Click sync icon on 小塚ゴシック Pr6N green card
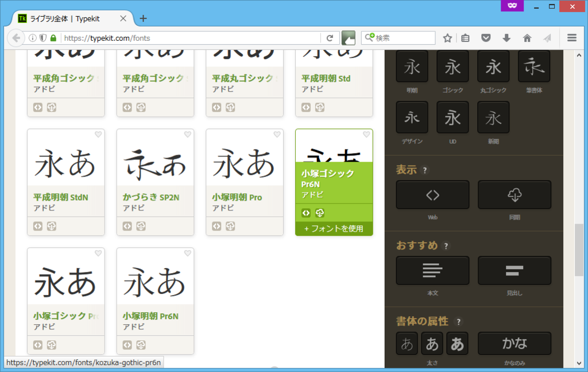Image resolution: width=588 pixels, height=372 pixels. click(x=319, y=213)
